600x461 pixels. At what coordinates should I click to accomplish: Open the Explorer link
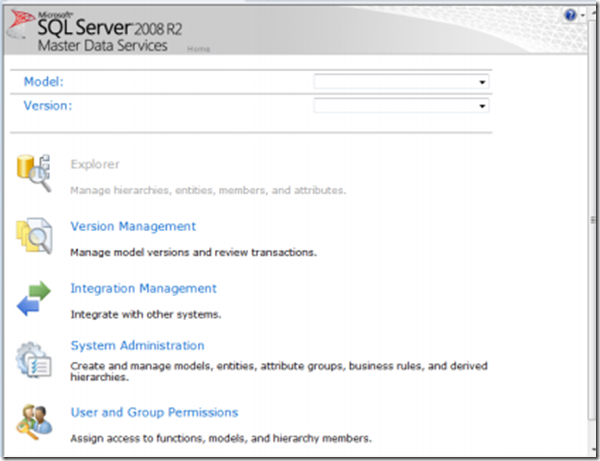point(95,164)
